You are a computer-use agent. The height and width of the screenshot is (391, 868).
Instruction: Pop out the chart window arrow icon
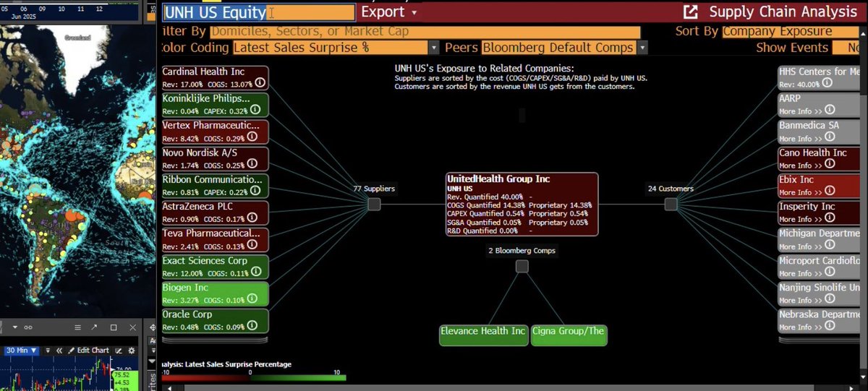coord(95,327)
